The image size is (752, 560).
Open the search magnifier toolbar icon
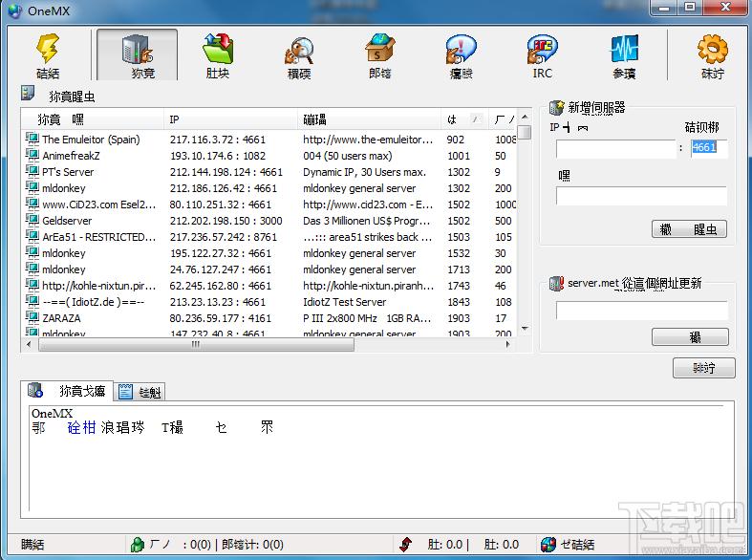click(x=299, y=51)
